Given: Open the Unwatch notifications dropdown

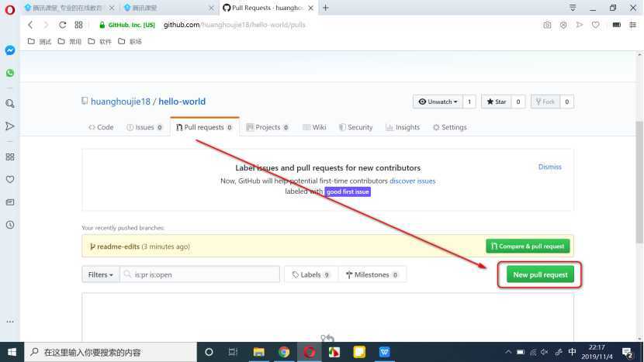Looking at the screenshot, I should point(438,102).
